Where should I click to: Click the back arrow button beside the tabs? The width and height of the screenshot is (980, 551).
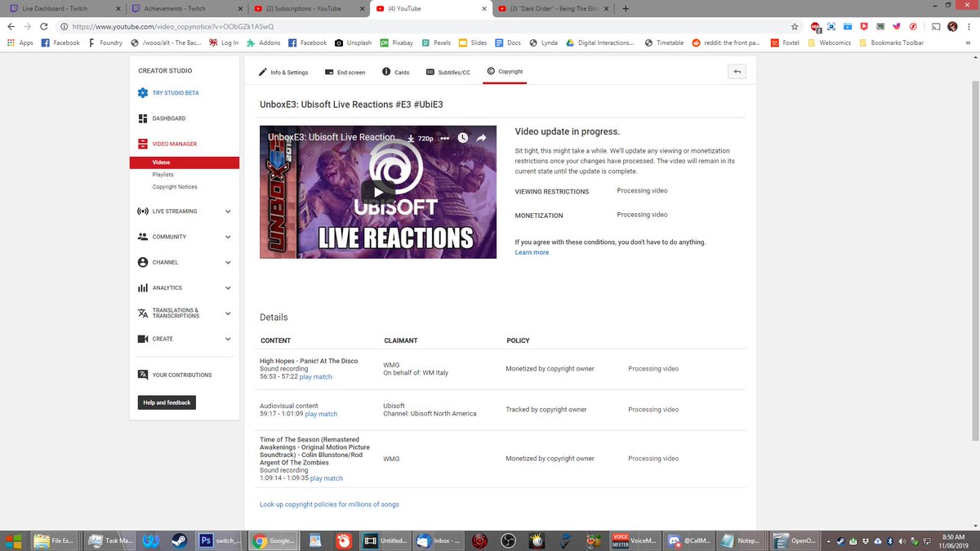tap(737, 72)
